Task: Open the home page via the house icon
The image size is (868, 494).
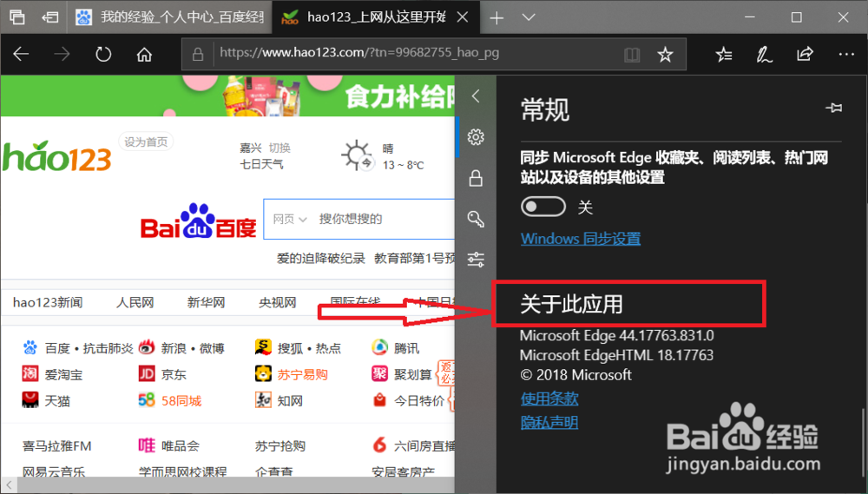Action: (144, 55)
